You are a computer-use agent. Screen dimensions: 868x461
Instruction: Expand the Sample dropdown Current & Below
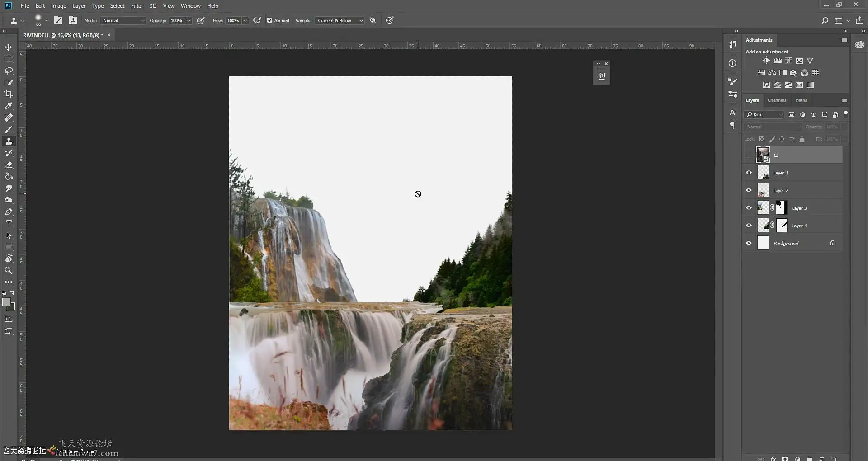click(340, 20)
